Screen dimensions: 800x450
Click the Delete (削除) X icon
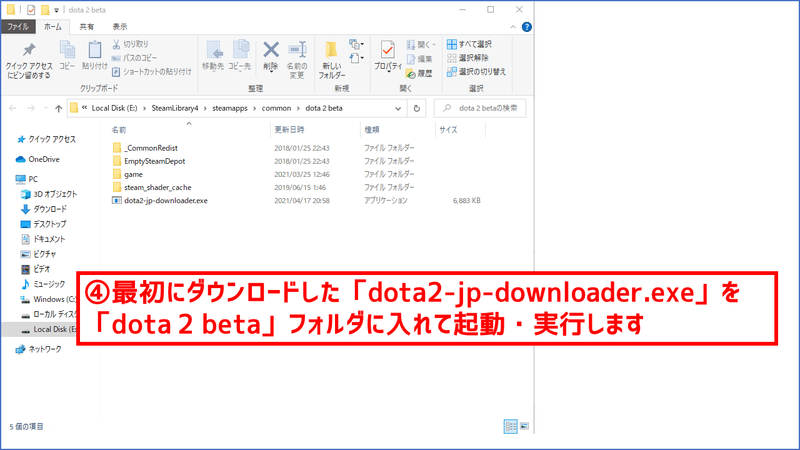(271, 50)
